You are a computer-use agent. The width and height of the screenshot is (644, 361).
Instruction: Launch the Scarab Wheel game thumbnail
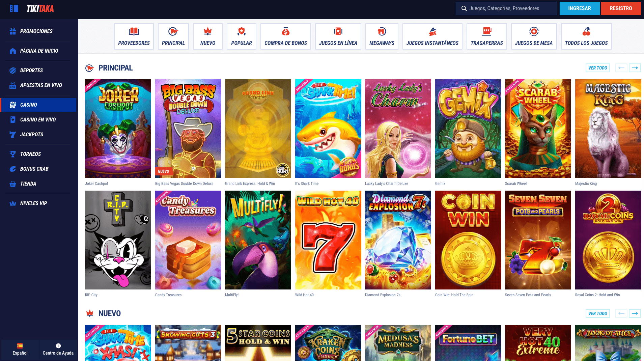click(x=538, y=129)
